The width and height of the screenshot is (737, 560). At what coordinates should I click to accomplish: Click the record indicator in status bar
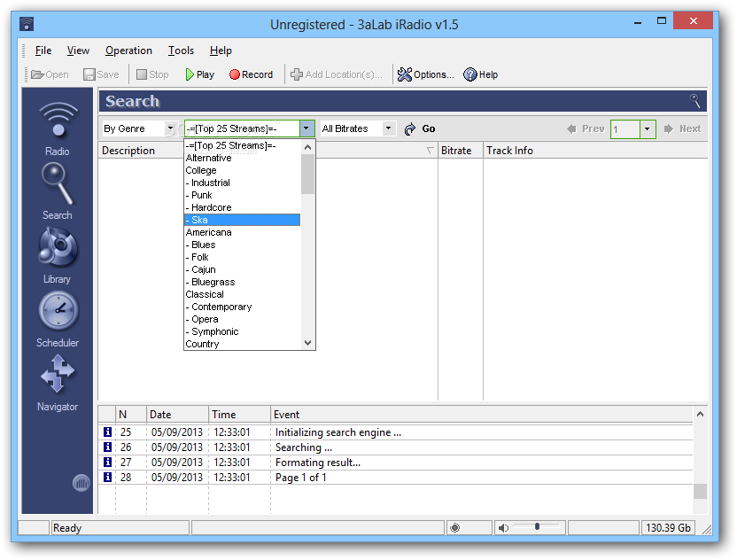click(454, 528)
